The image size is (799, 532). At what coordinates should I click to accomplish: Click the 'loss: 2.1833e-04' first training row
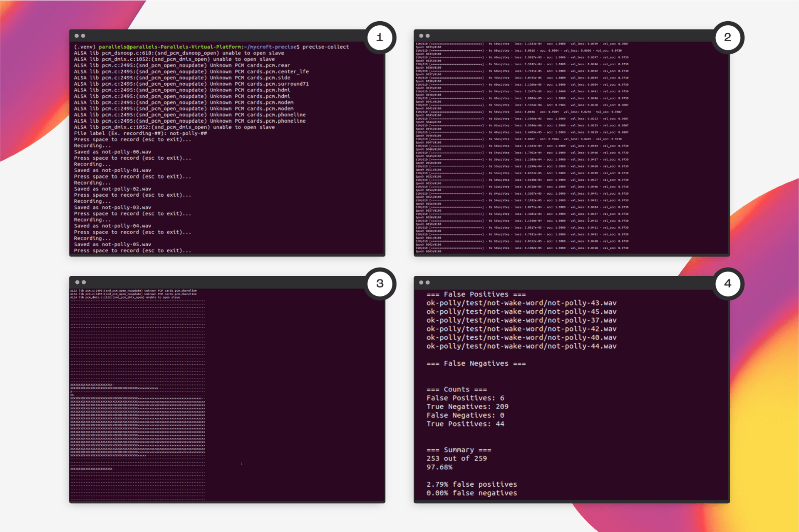(x=522, y=44)
